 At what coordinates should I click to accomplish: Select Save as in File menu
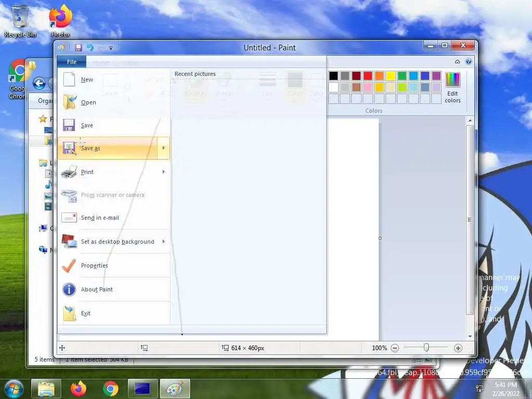pos(108,148)
